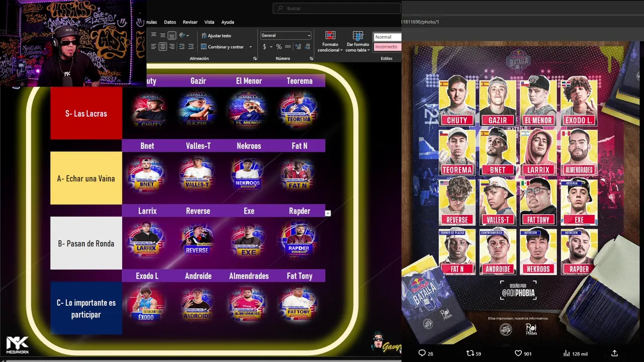Align cell text to the right

click(x=172, y=46)
